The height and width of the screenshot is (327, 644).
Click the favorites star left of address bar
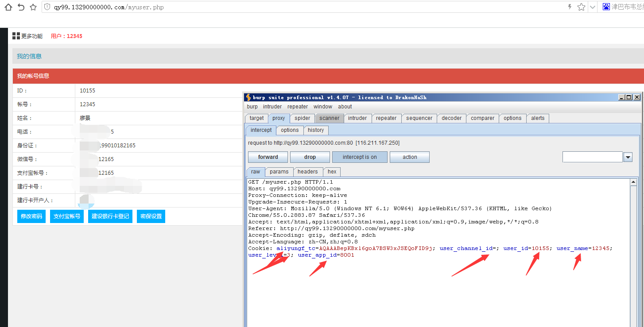point(33,7)
